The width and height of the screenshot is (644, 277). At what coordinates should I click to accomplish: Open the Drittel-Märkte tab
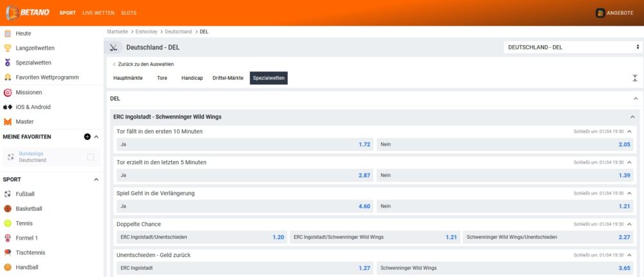coord(228,78)
